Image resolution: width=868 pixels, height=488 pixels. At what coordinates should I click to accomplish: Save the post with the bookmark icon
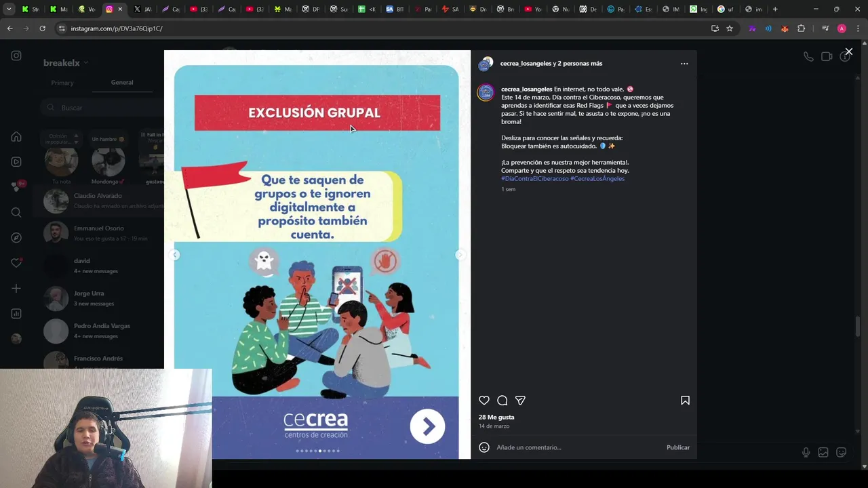pos(685,401)
